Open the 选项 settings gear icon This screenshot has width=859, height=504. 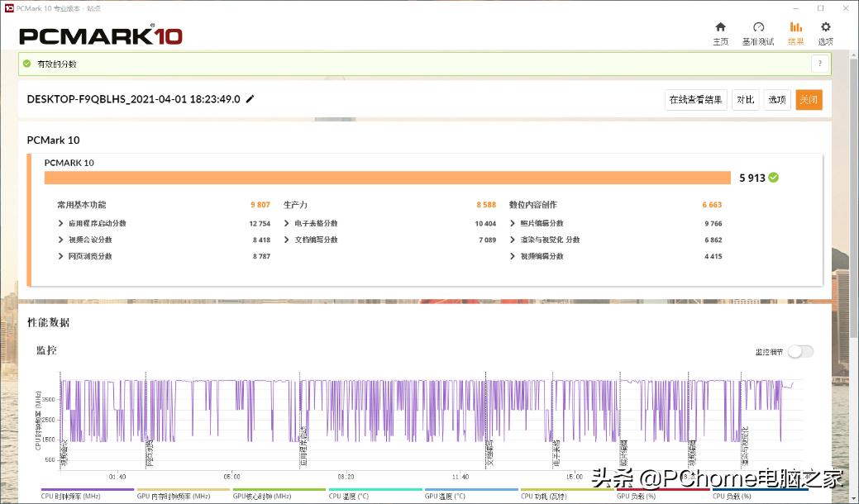pyautogui.click(x=825, y=31)
